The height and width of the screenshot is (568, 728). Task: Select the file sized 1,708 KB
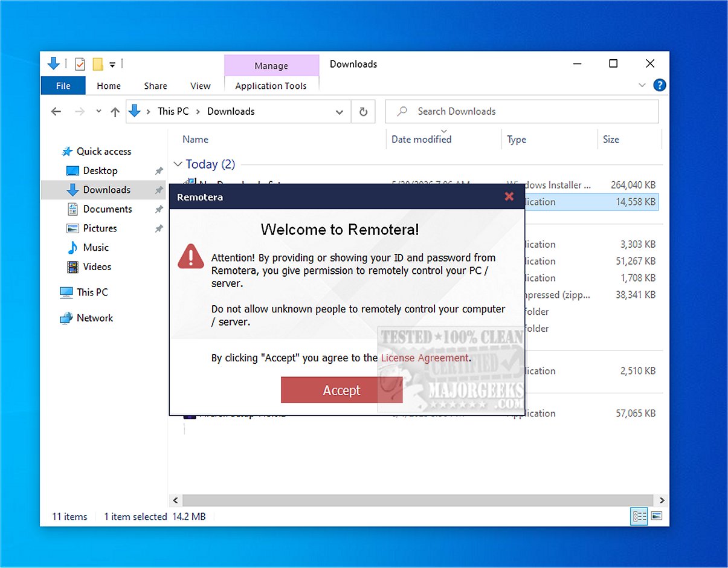[x=638, y=278]
